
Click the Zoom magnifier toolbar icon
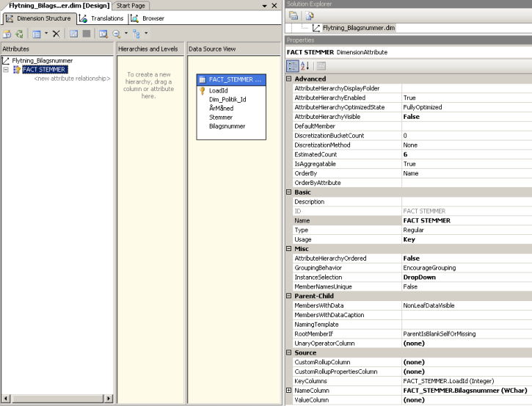click(117, 34)
